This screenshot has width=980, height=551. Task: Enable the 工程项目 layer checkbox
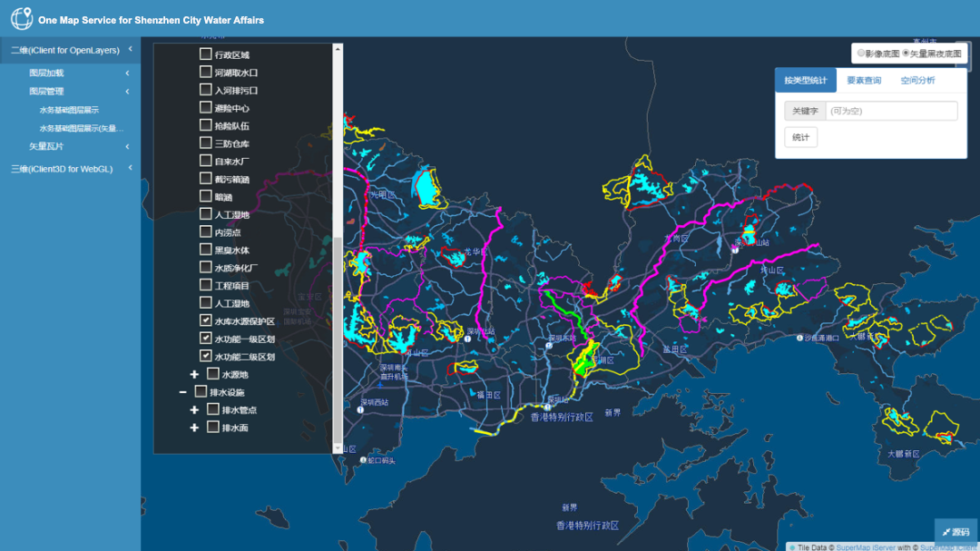[x=205, y=285]
